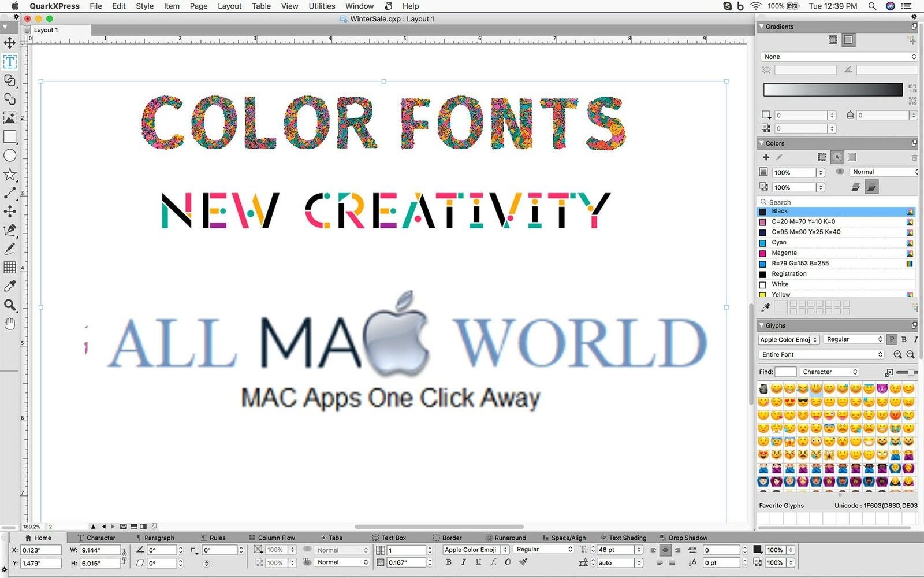Open the Style menu
The width and height of the screenshot is (924, 578).
(144, 6)
